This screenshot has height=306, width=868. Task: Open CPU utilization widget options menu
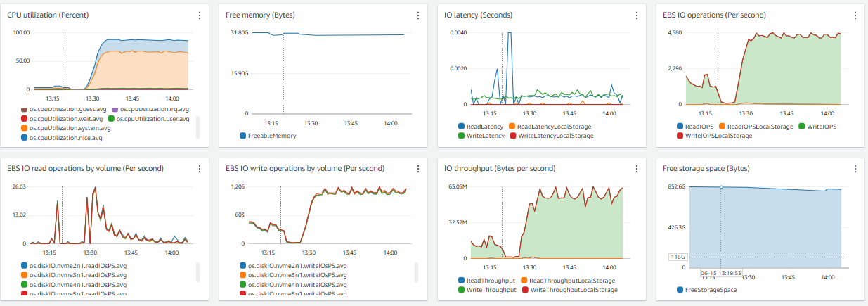tap(200, 15)
